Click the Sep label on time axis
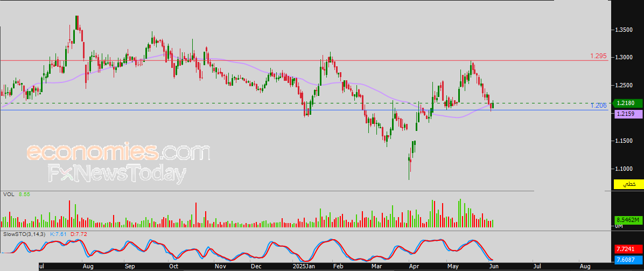 click(130, 267)
